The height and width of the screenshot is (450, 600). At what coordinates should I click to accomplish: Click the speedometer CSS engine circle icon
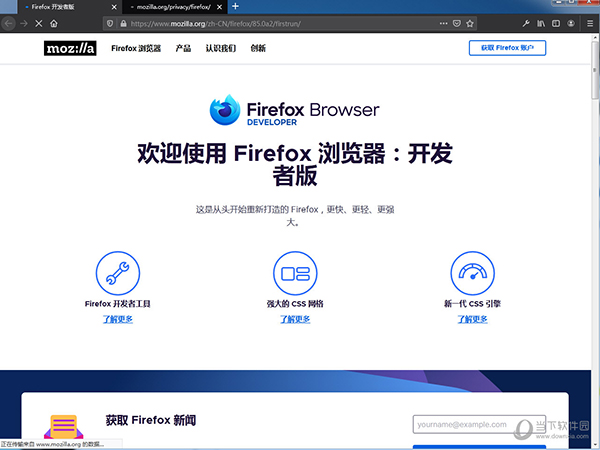[x=473, y=273]
